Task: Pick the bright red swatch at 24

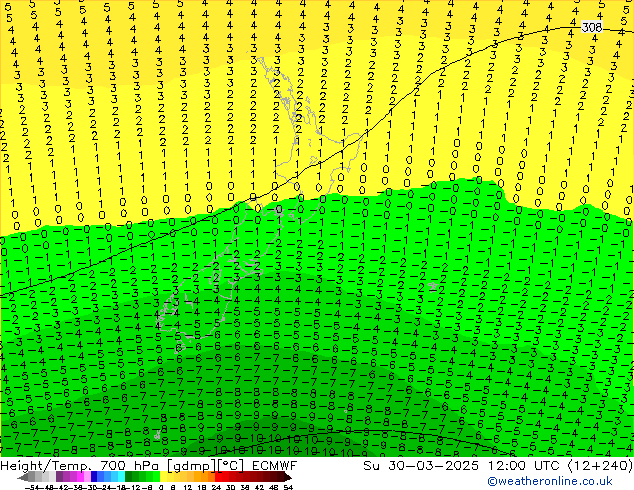Action: (218, 477)
